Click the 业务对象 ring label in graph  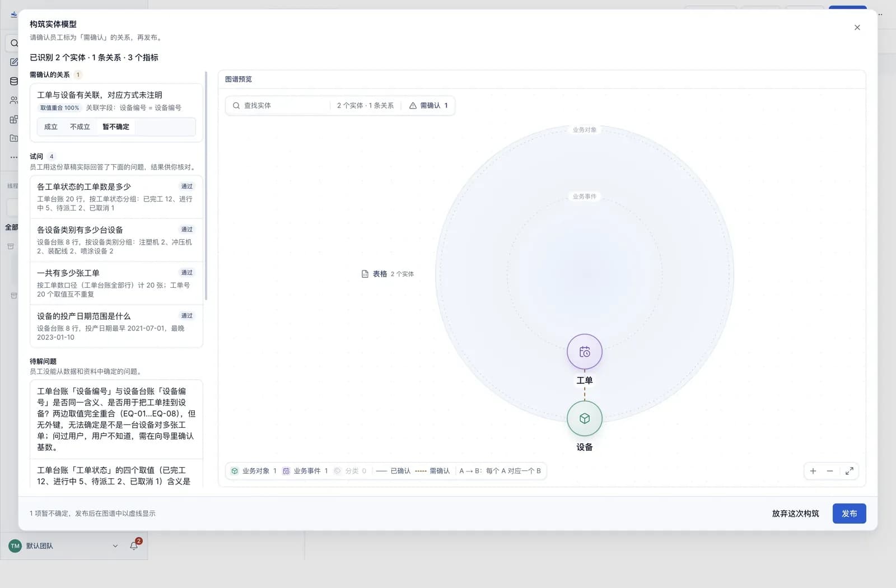(x=584, y=130)
